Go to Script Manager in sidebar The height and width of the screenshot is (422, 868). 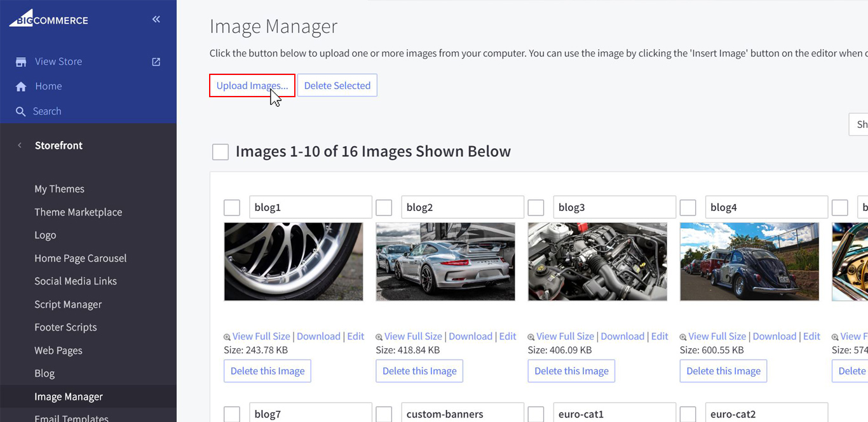[x=68, y=304]
